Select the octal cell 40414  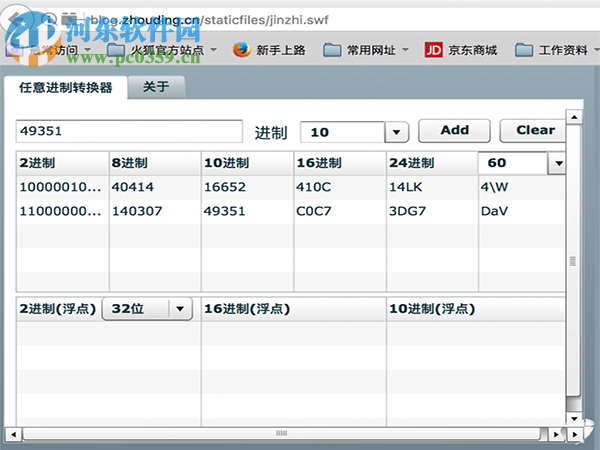pos(155,187)
